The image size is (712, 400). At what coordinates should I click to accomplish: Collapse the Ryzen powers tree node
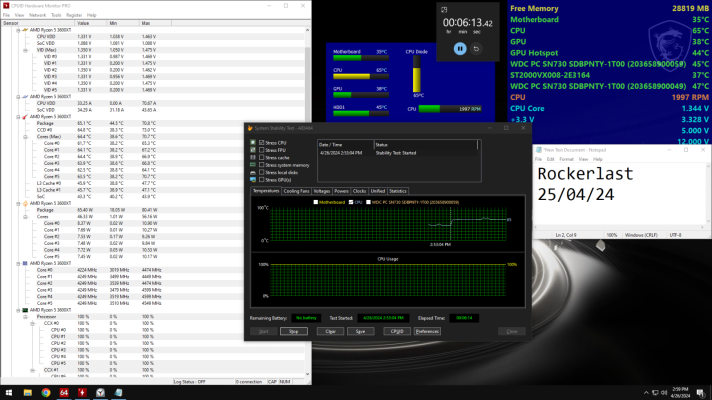(19, 203)
